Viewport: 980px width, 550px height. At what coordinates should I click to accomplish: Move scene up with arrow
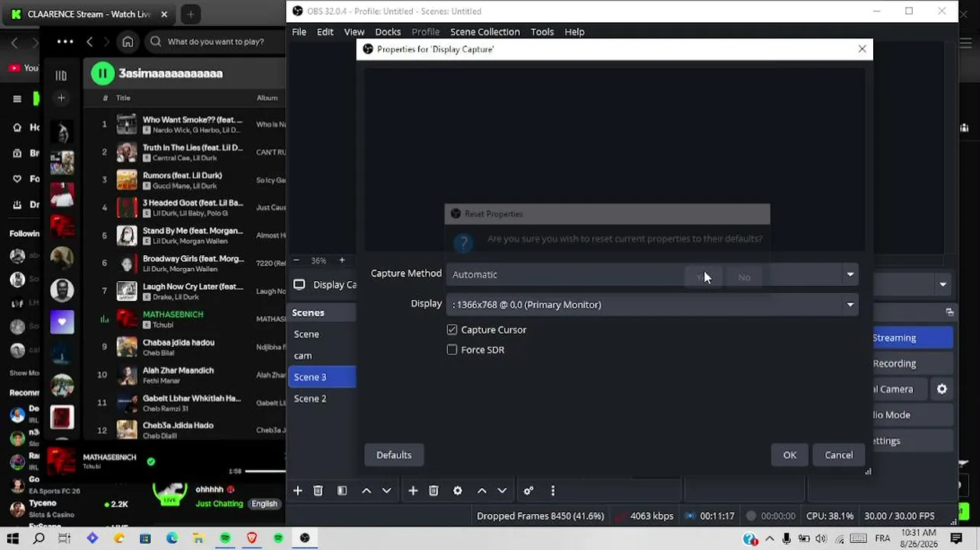point(366,491)
